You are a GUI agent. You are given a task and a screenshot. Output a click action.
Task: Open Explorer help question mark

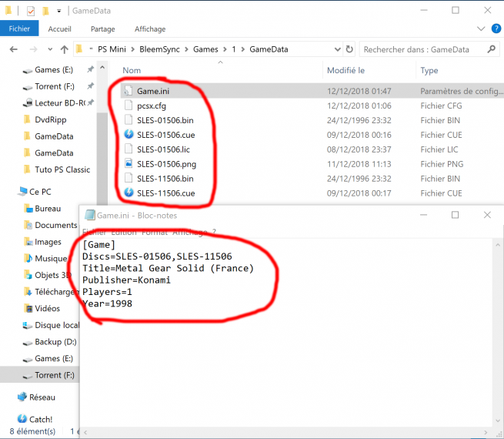coord(496,28)
